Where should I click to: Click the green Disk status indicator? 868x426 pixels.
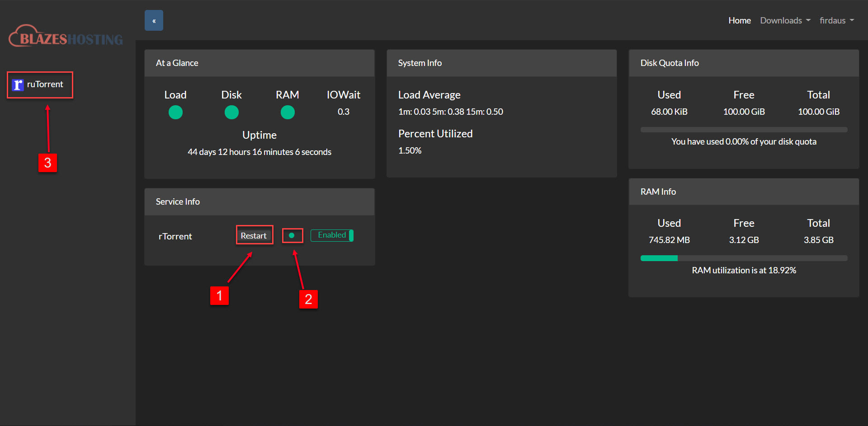pos(231,112)
